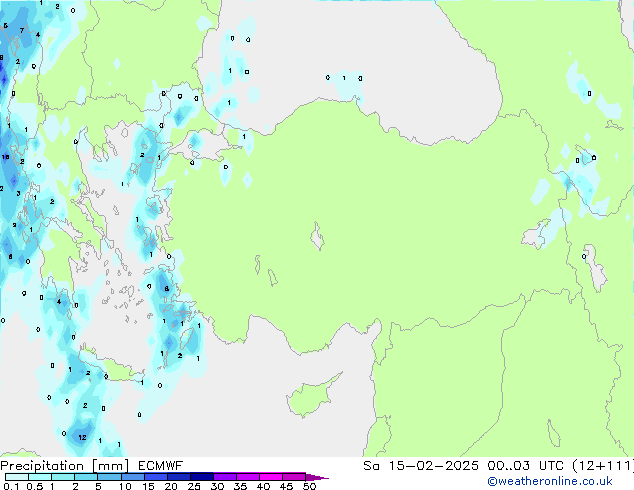Screen dimensions: 634x490
Task: Click the over-50 mm arrow end of legend
Action: point(317,477)
